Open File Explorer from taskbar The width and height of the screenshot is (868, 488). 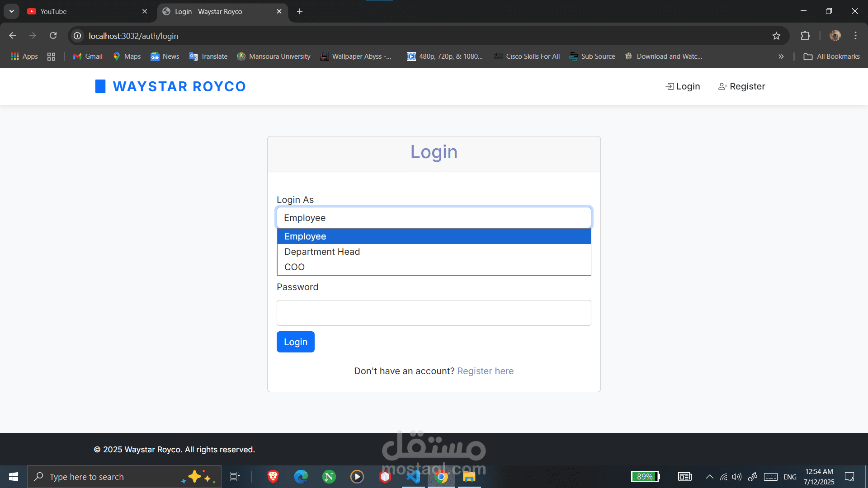(x=469, y=477)
